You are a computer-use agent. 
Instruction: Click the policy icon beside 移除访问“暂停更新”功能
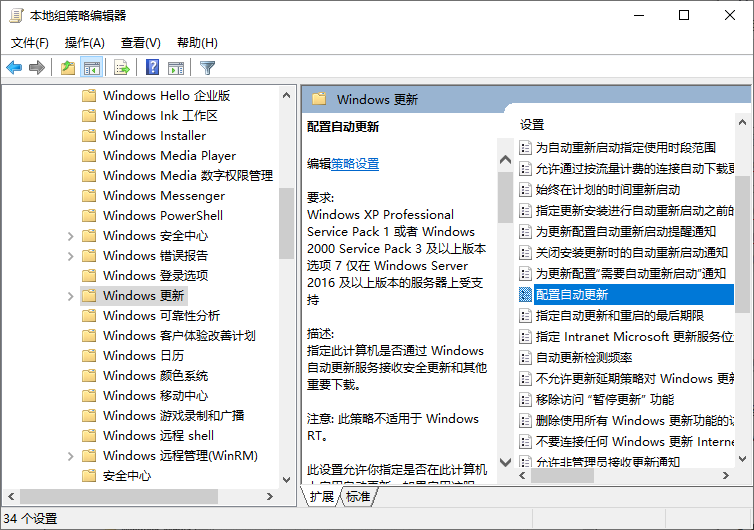tap(526, 399)
